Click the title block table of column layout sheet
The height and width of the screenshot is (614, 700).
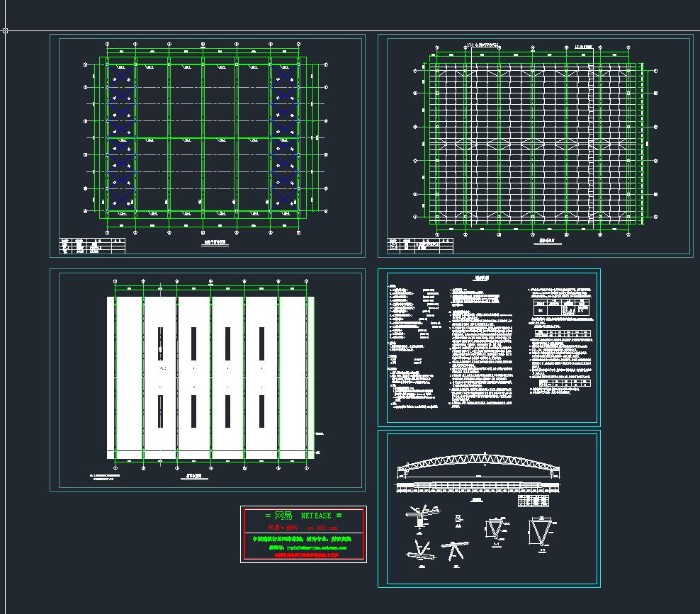pyautogui.click(x=92, y=246)
